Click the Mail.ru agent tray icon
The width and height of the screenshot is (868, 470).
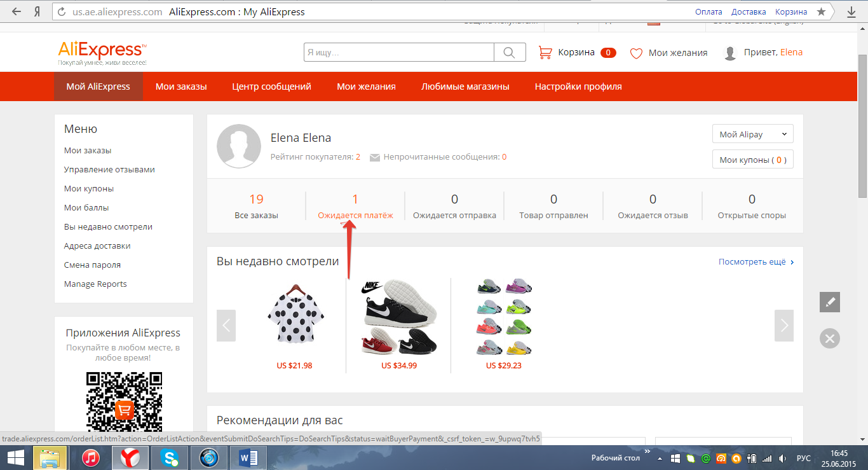[706, 459]
